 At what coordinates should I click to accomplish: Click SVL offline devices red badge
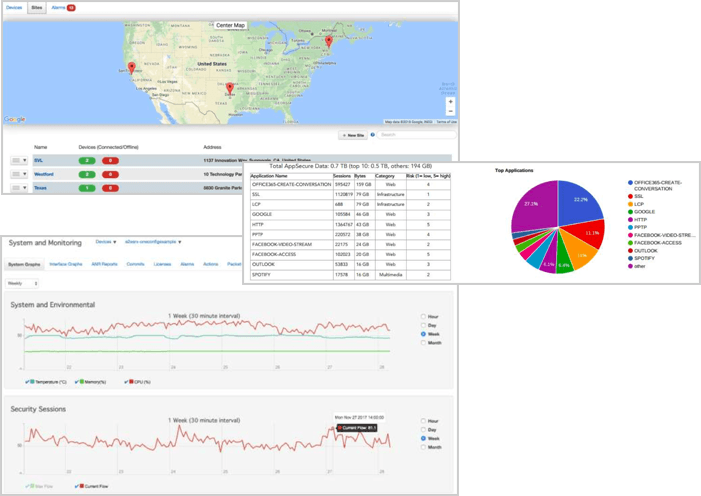110,161
